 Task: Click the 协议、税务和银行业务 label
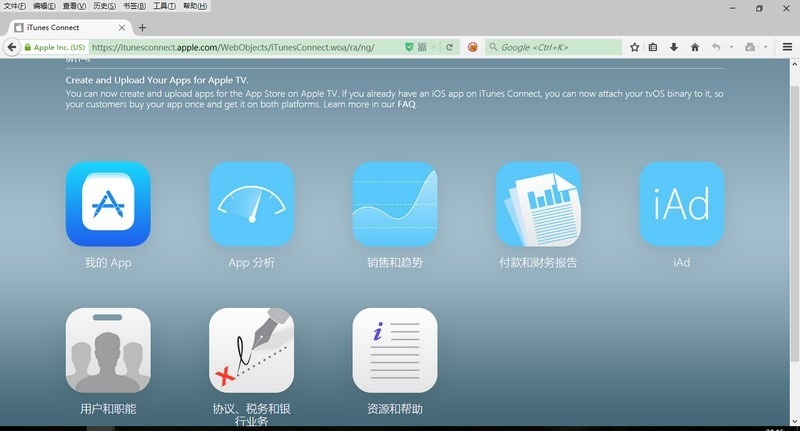pyautogui.click(x=252, y=415)
